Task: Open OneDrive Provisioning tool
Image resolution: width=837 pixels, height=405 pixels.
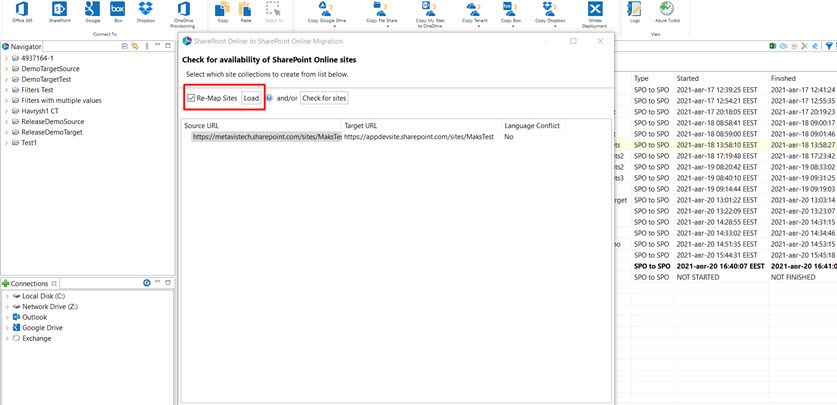Action: [183, 14]
